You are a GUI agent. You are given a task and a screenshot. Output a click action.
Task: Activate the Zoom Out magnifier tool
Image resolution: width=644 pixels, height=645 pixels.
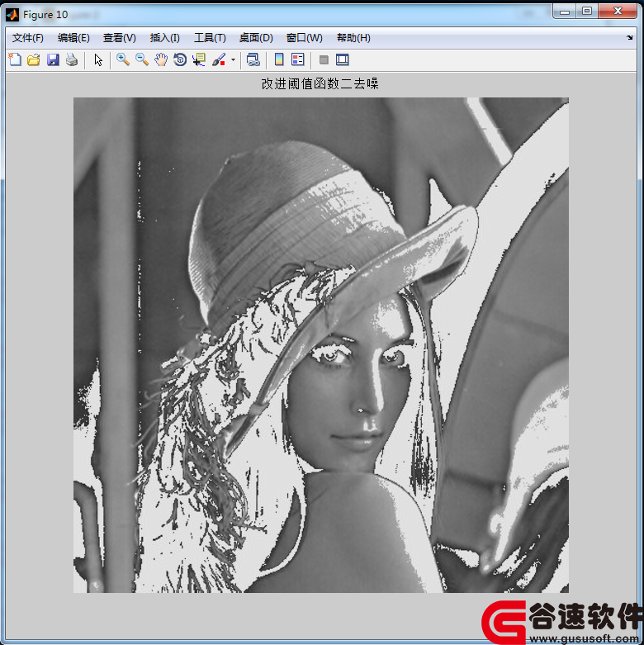click(142, 59)
